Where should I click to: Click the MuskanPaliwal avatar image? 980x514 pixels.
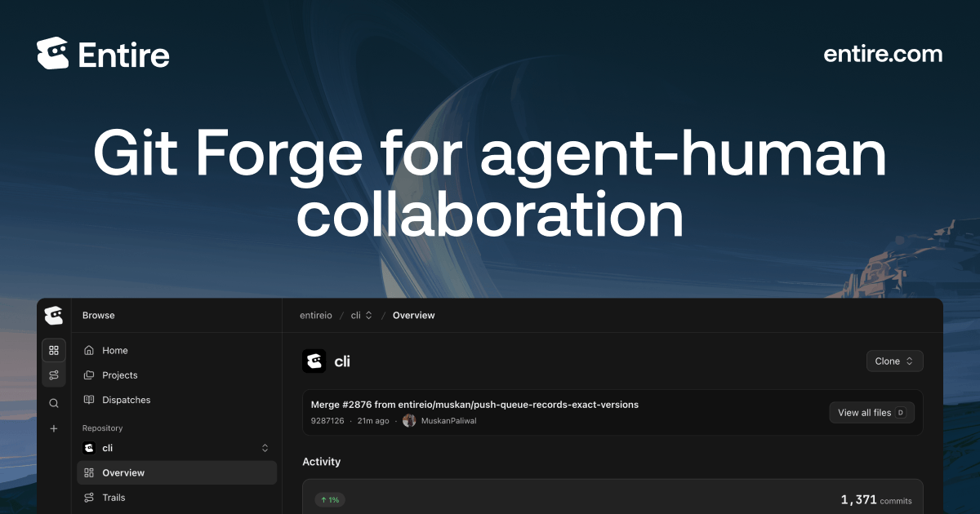409,421
